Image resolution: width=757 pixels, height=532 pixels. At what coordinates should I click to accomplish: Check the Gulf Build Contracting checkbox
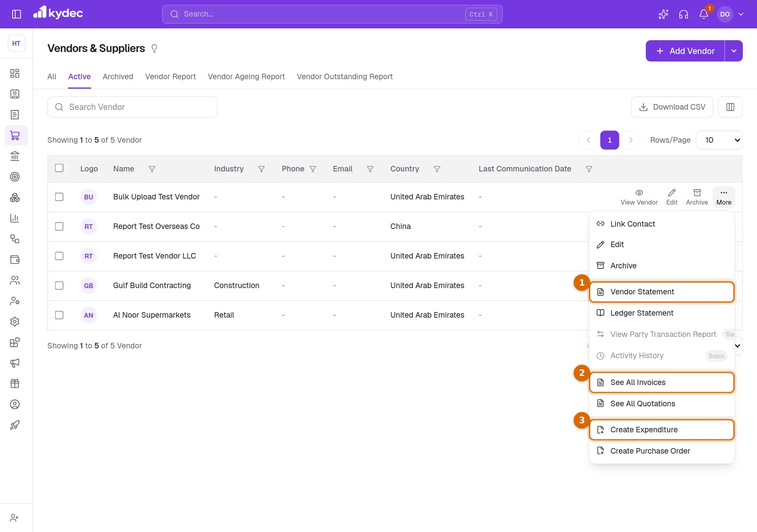tap(59, 285)
